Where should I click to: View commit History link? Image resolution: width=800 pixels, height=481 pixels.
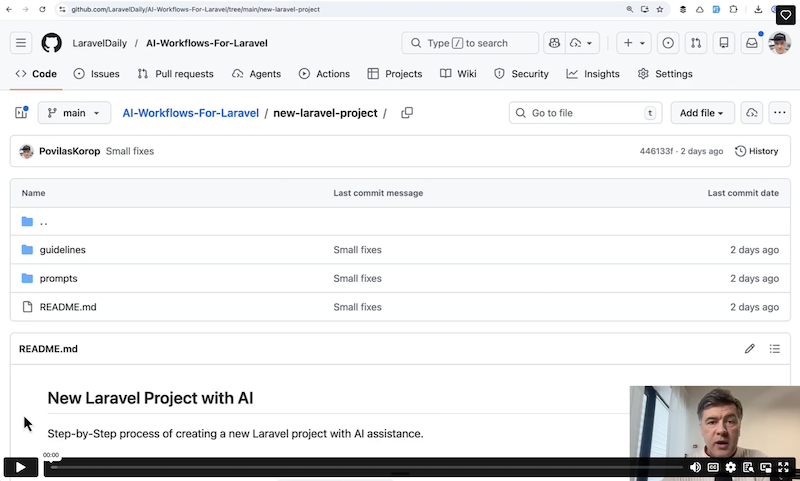756,151
